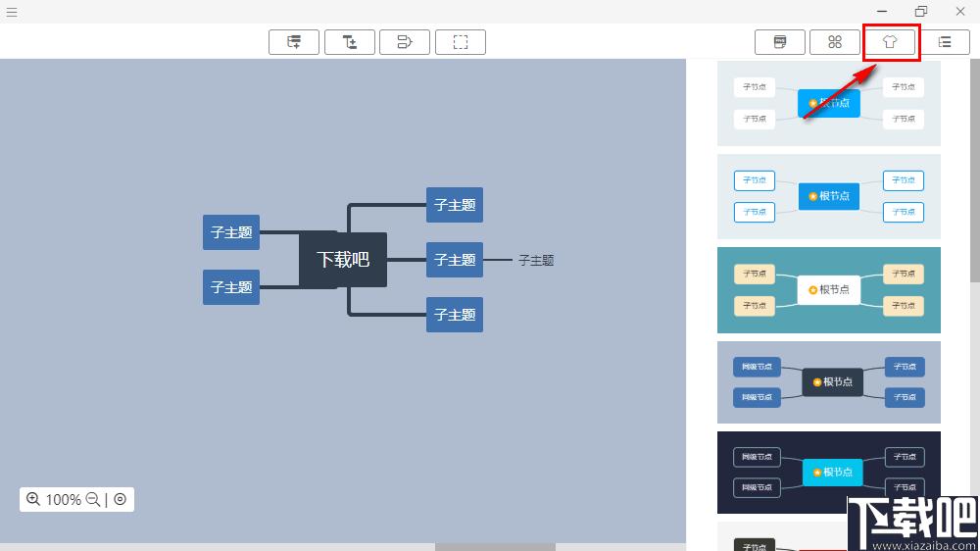Choose the teal theme with beige nodes

pyautogui.click(x=829, y=290)
